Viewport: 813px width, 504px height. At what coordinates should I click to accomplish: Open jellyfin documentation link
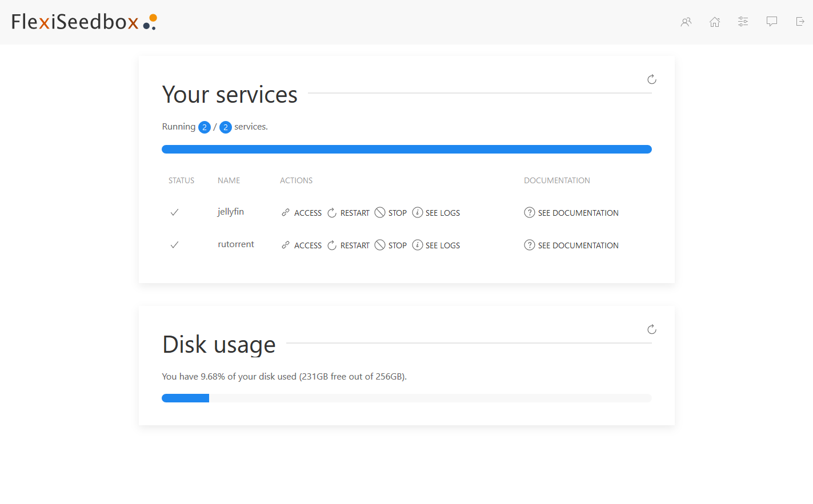tap(571, 213)
